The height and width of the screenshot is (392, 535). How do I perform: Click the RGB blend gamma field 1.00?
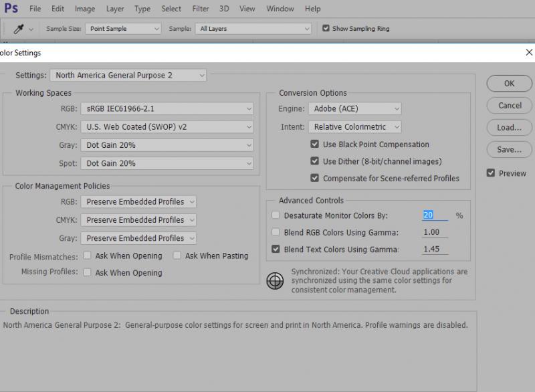coord(435,232)
